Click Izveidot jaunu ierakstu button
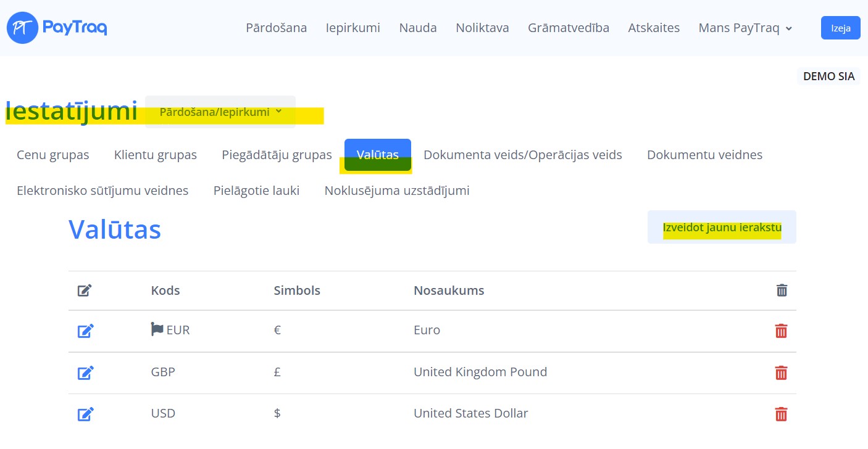Image resolution: width=868 pixels, height=449 pixels. (x=722, y=228)
